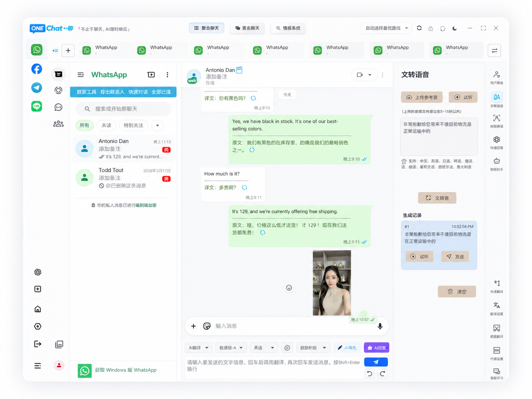
Task: Click the 发送 button in generated record
Action: coord(455,256)
